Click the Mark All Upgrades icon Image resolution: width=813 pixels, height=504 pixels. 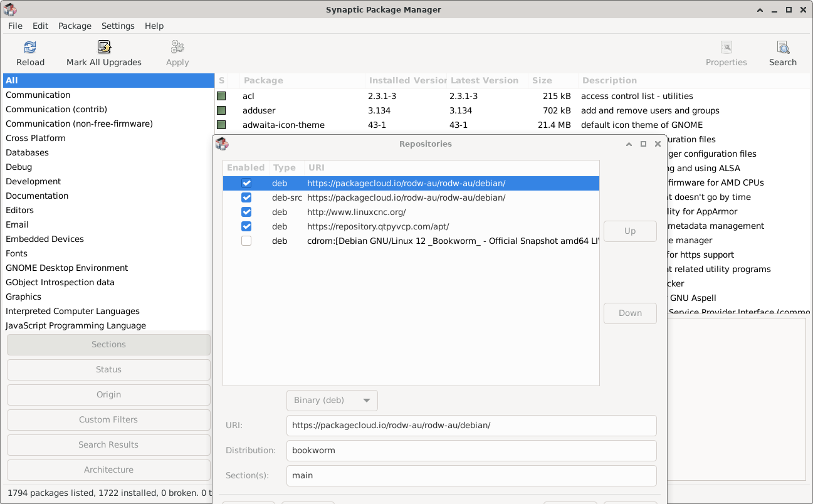[104, 48]
